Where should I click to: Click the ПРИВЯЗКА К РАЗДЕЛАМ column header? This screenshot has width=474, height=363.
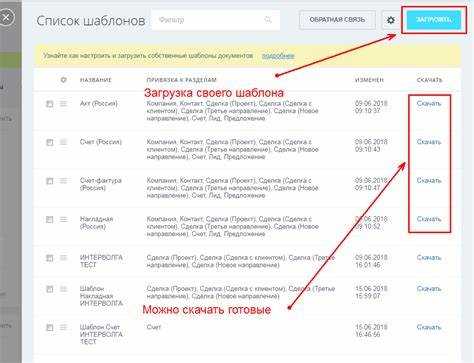tap(181, 80)
